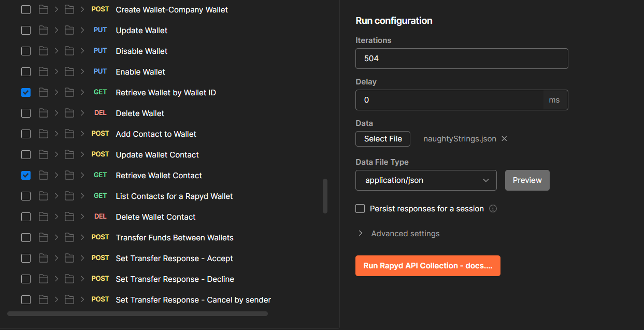Click second folder icon in Delete Wallet row
The width and height of the screenshot is (644, 330).
pos(69,113)
